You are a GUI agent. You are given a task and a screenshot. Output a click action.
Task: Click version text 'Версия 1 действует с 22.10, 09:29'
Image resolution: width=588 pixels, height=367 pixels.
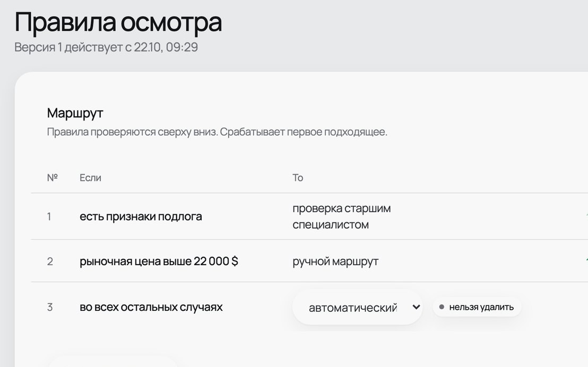click(106, 47)
